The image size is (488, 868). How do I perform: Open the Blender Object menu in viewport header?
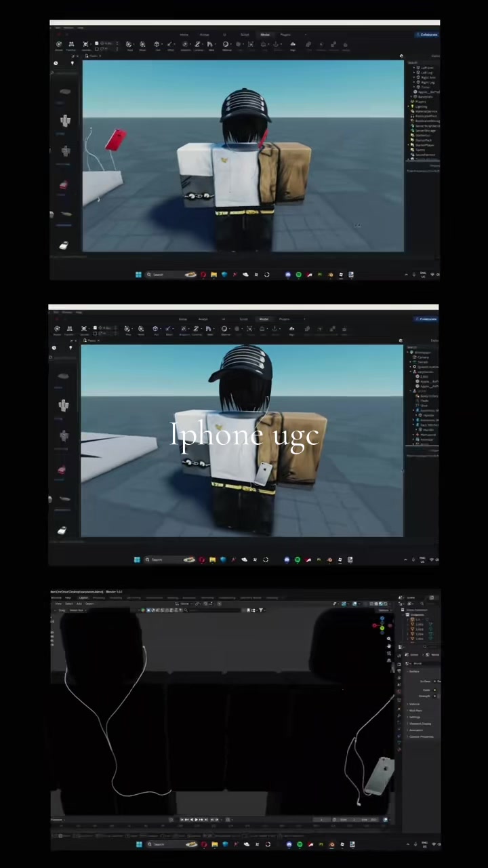coord(89,604)
